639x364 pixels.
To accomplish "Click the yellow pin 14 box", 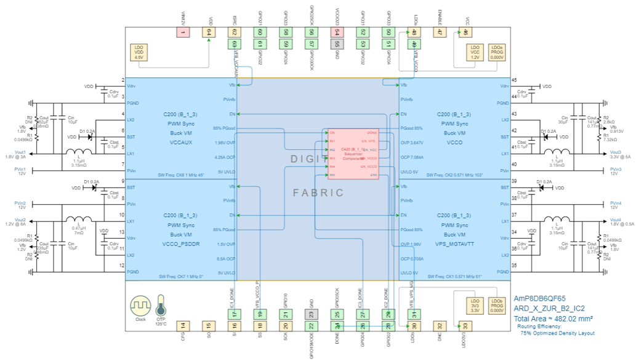I will click(183, 325).
